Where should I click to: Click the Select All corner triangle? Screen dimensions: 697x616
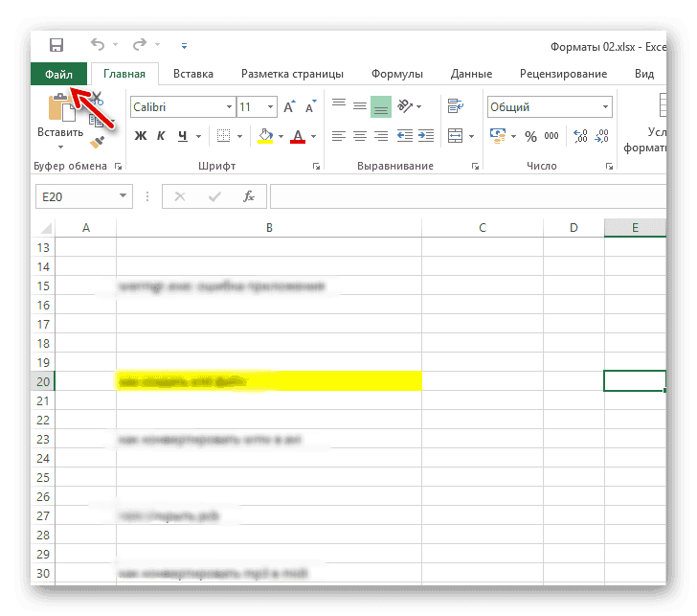[46, 228]
